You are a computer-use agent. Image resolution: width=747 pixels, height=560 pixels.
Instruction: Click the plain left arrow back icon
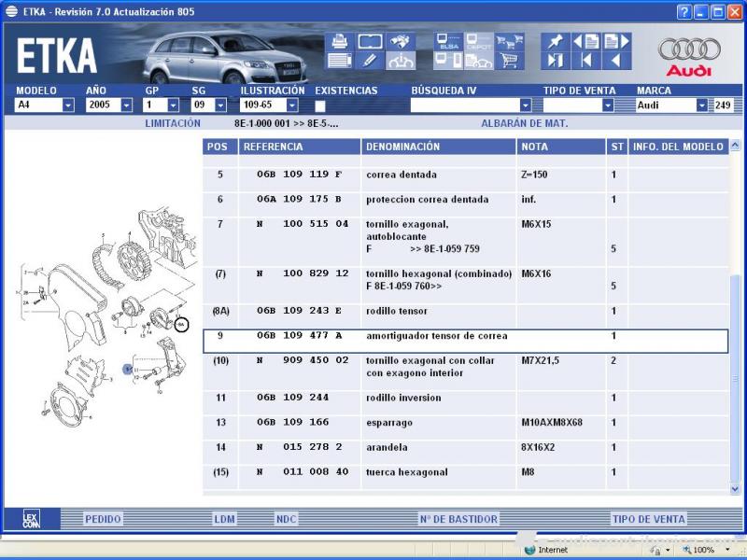pyautogui.click(x=617, y=61)
